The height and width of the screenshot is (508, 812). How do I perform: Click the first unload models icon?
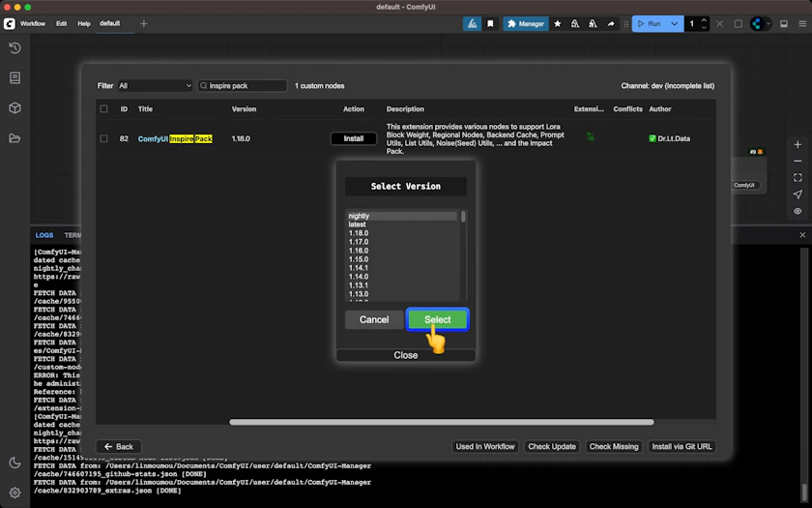(x=575, y=23)
